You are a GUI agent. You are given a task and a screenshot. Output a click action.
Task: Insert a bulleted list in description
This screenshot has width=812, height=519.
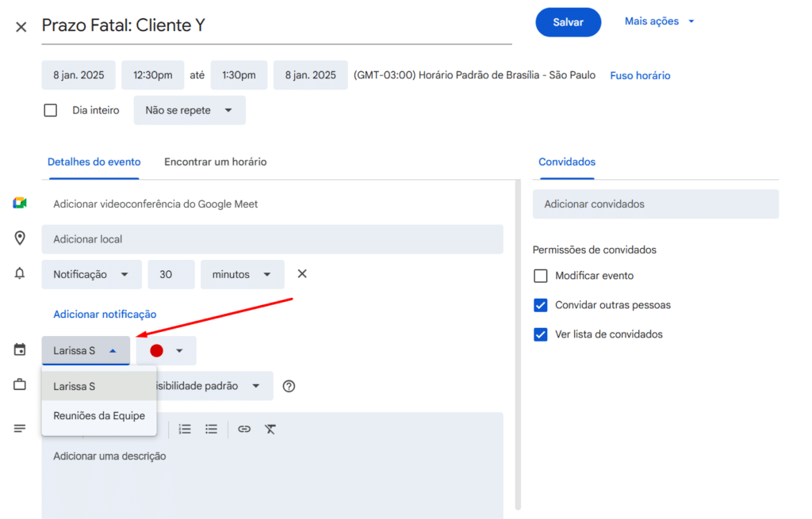(211, 429)
